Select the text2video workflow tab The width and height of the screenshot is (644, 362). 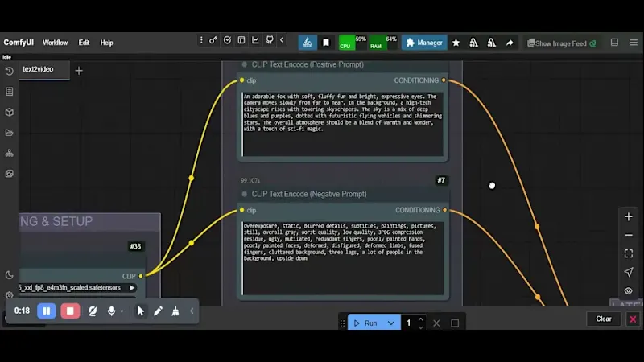click(38, 69)
